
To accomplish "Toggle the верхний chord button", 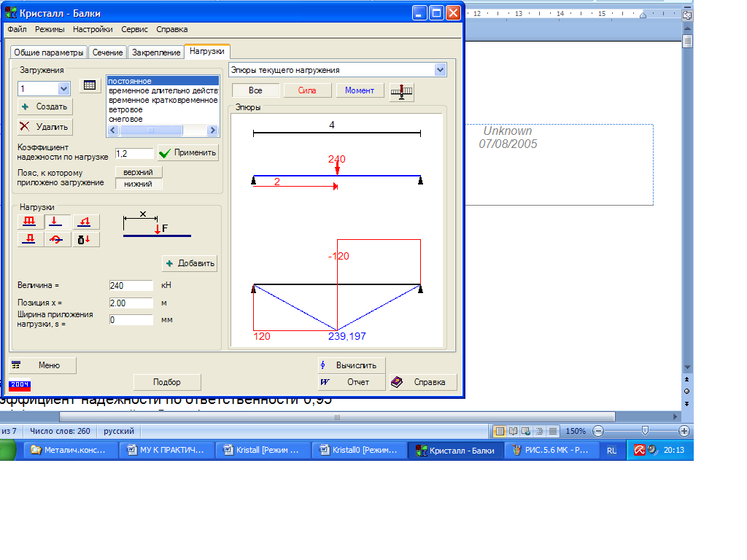I will pyautogui.click(x=139, y=172).
